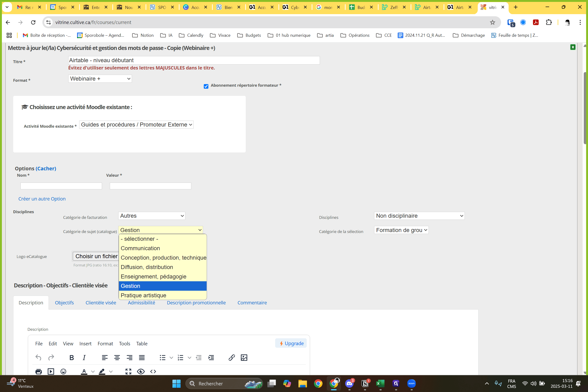Choose Communication from the subject list
This screenshot has width=588, height=392.
point(163,248)
